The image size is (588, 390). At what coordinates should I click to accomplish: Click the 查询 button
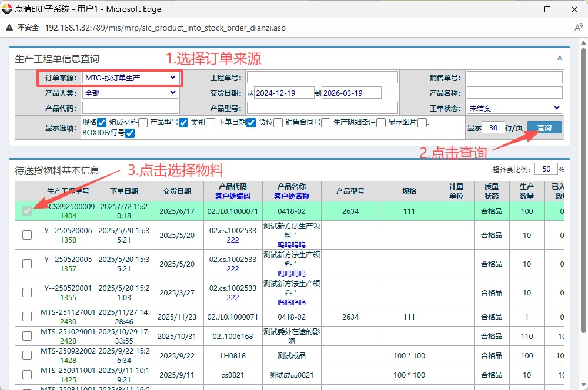tap(544, 127)
